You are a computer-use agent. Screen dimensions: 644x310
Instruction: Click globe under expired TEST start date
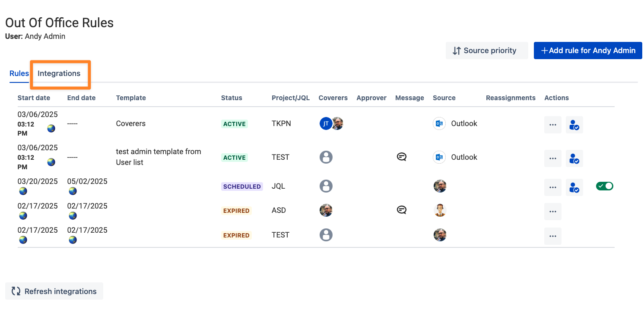coord(23,240)
